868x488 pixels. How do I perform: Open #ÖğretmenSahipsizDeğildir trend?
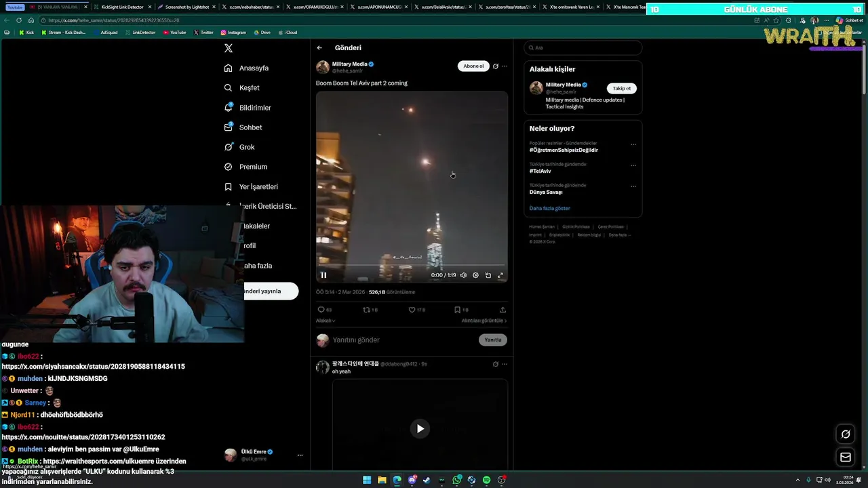pyautogui.click(x=564, y=150)
